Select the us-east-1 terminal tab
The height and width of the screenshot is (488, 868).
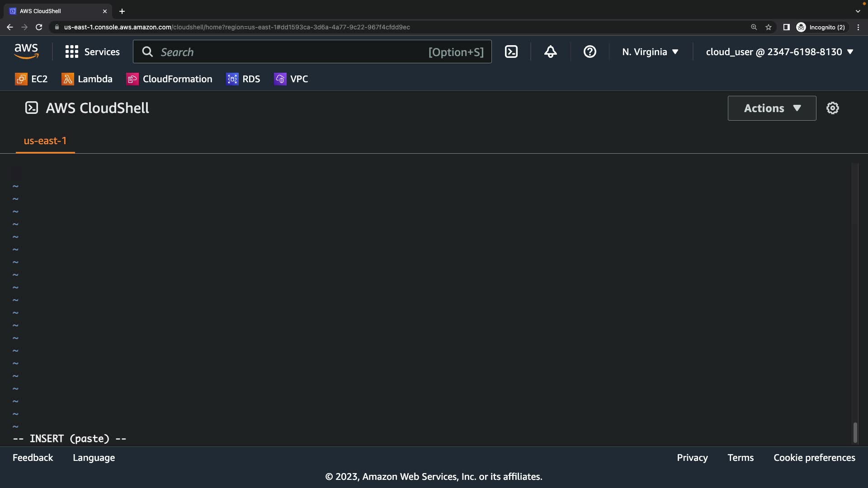point(45,141)
